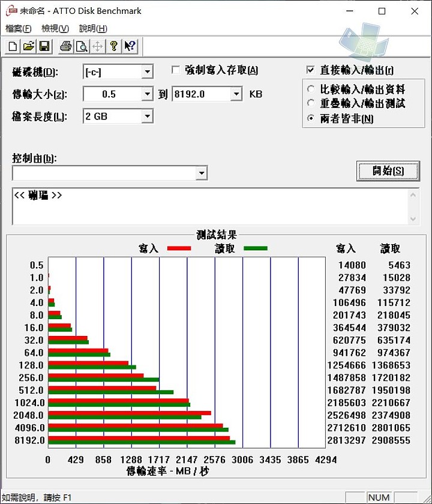
Task: Click inside the description text box
Action: point(211,206)
